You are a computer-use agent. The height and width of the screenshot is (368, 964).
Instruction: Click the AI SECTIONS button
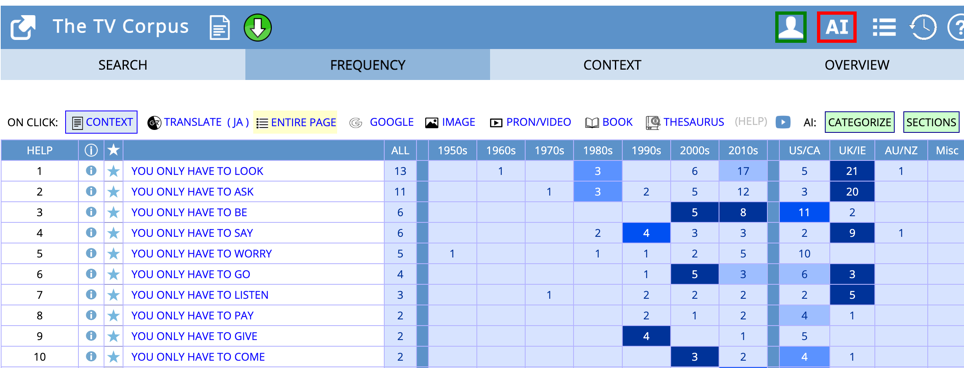(x=931, y=122)
